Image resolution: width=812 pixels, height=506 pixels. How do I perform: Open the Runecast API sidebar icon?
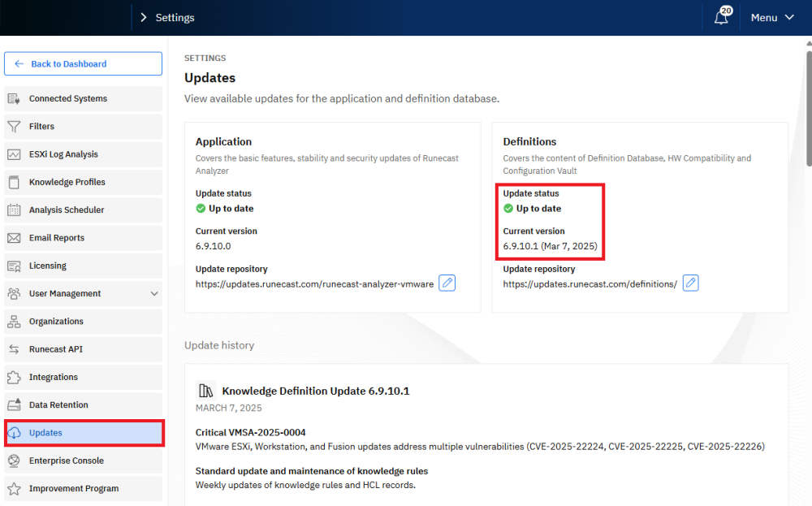point(13,349)
